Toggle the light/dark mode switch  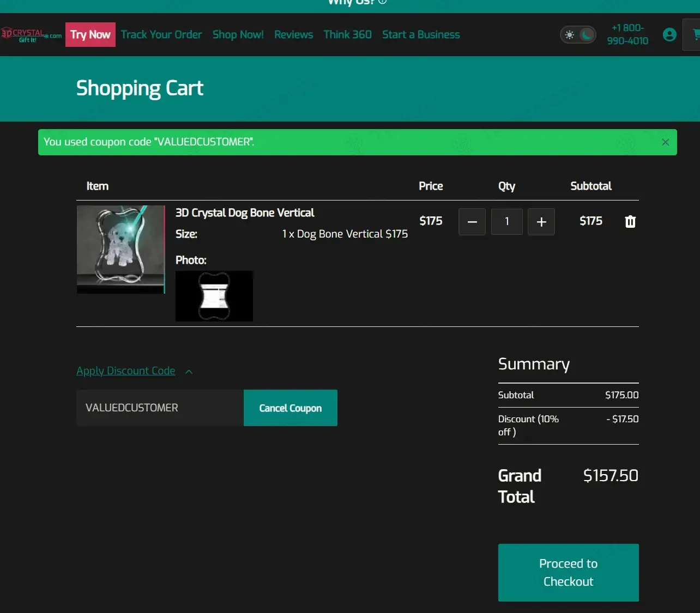[x=578, y=35]
